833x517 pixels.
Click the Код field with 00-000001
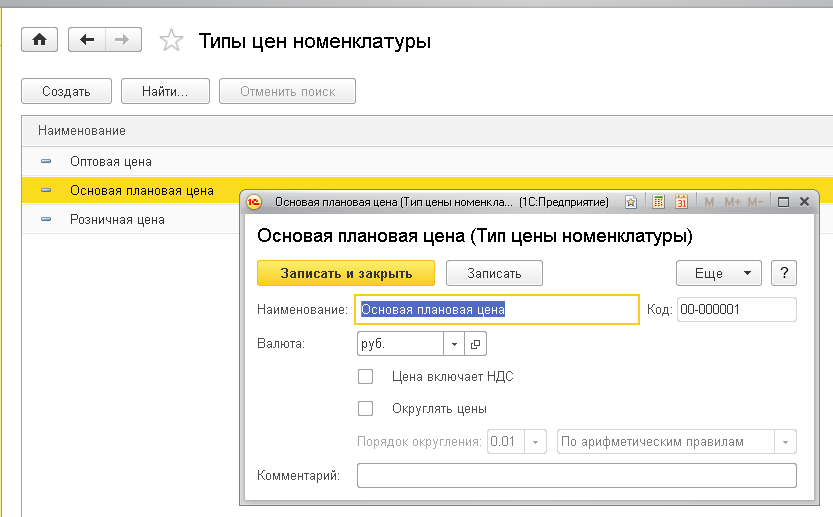[736, 310]
